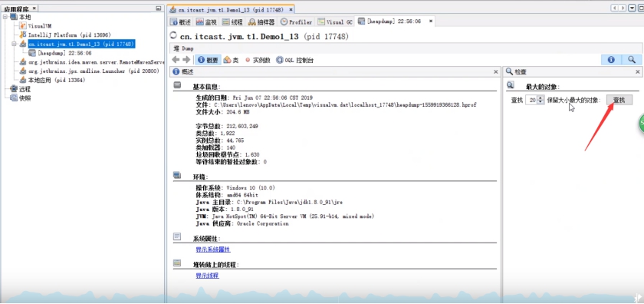Screen dimensions: 644x304
Task: Select org.jetbrains.idea.maven.server.RemoteMavenServer node
Action: pyautogui.click(x=96, y=62)
